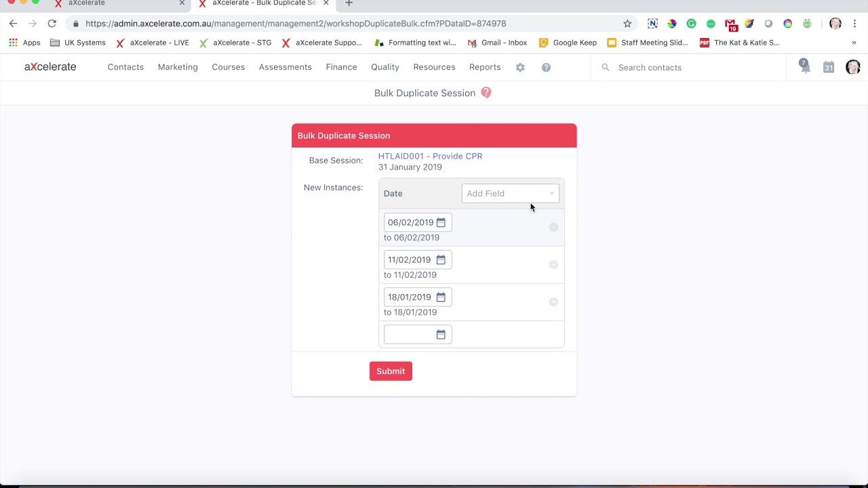Click the Grammarly extension icon

691,24
